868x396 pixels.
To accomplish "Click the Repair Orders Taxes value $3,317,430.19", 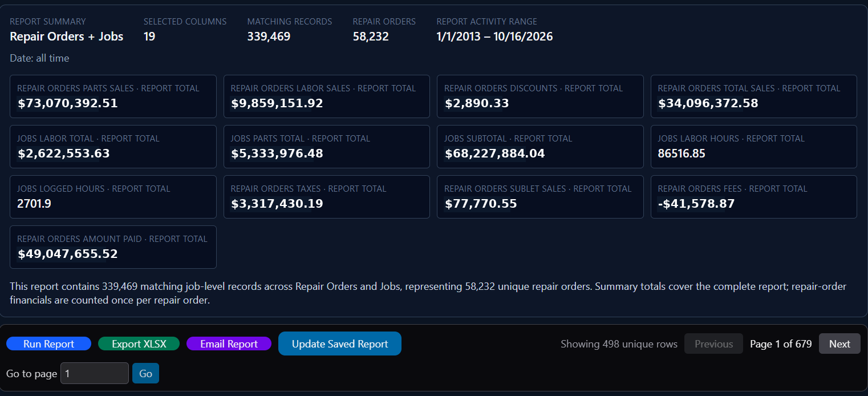I will [277, 204].
